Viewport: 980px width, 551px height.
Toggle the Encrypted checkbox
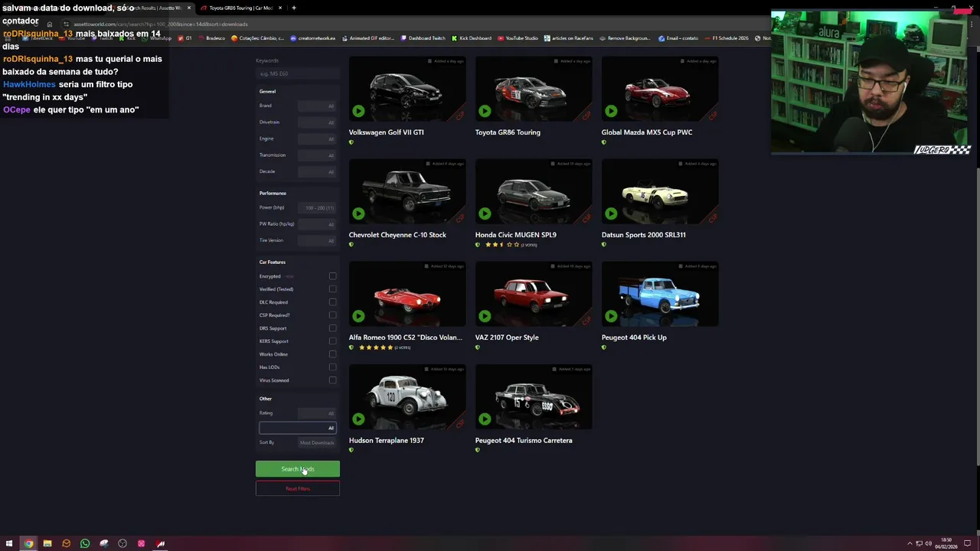(332, 276)
